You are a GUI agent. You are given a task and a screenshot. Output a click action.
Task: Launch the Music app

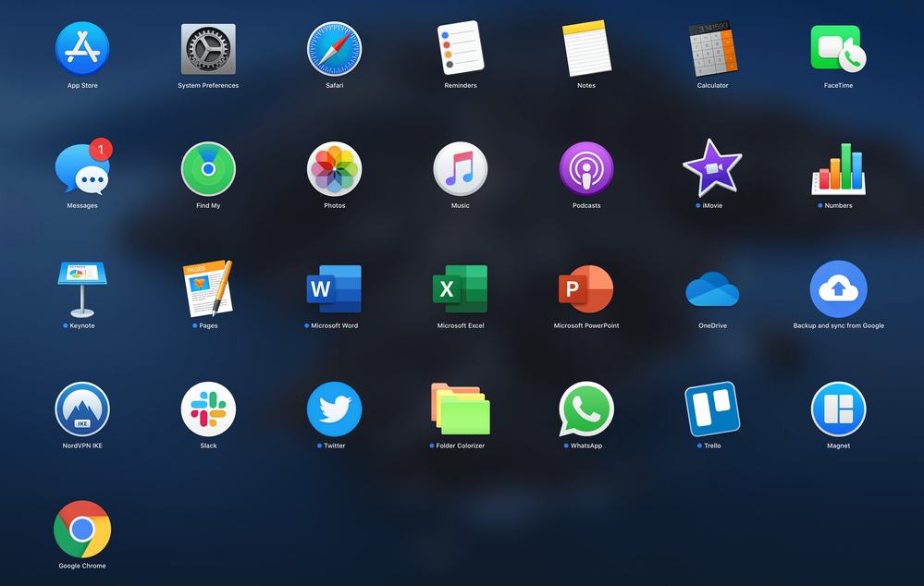(461, 169)
